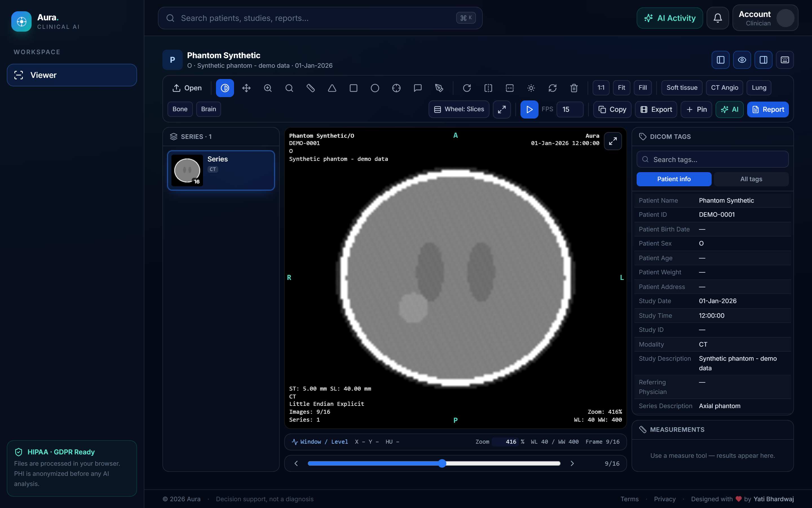This screenshot has width=812, height=508.
Task: Select the Freehand pen tool
Action: tap(439, 88)
